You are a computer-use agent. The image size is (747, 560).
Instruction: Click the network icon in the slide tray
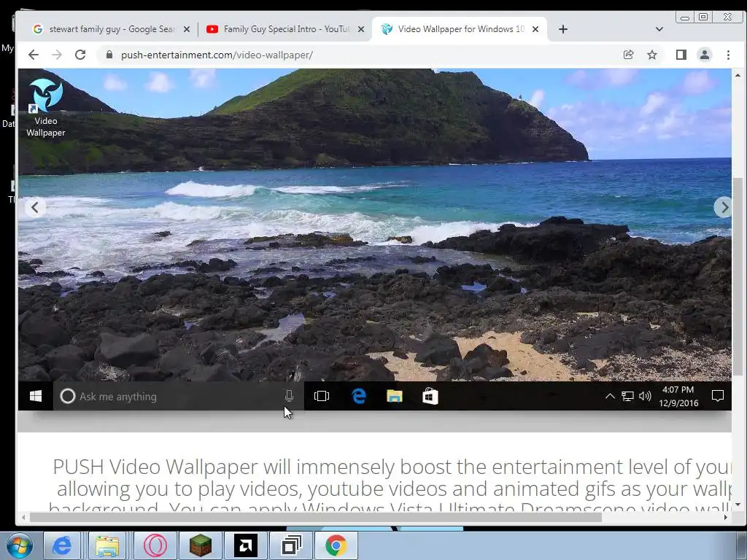pos(627,396)
